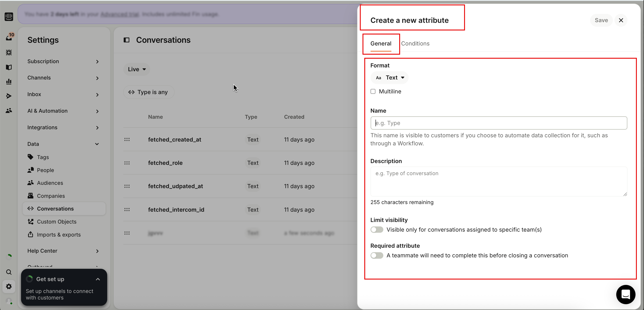Open the Format Text dropdown

click(x=390, y=77)
